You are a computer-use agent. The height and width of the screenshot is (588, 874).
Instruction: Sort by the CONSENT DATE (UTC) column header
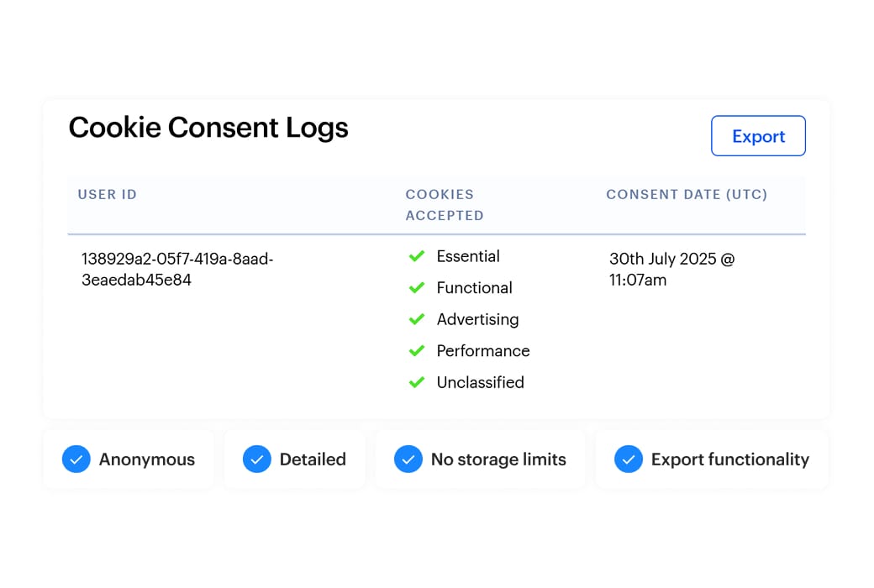pos(687,194)
